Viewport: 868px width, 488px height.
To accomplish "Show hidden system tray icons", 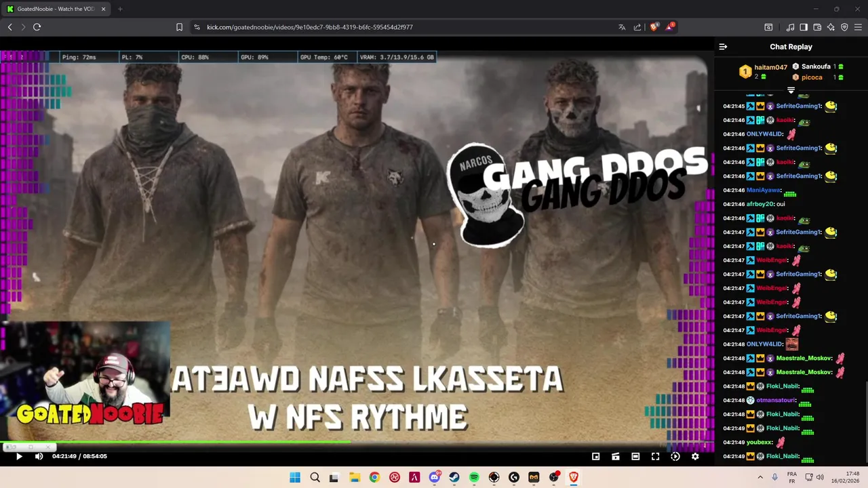I will click(x=759, y=477).
